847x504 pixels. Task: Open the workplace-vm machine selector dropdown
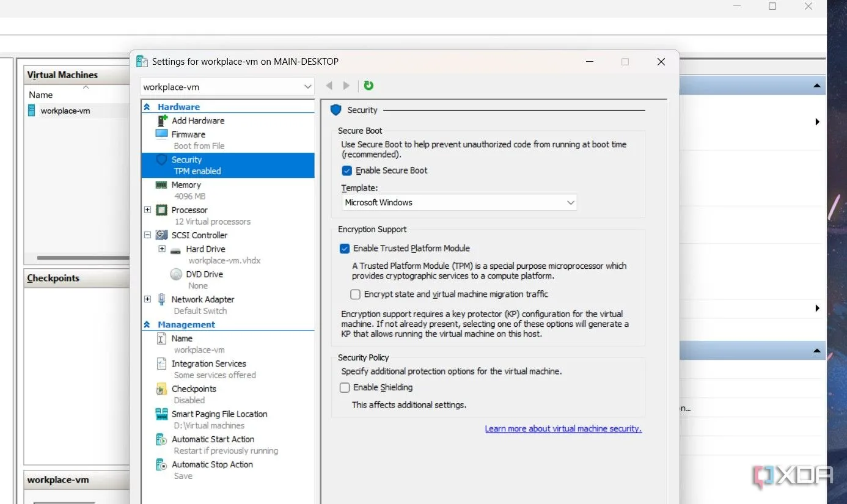coord(308,86)
